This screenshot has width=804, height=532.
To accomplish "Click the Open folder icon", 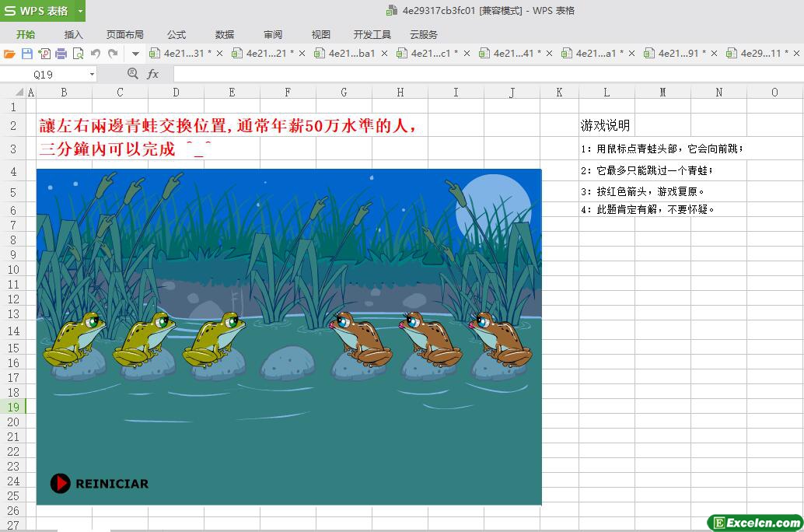I will [x=9, y=54].
